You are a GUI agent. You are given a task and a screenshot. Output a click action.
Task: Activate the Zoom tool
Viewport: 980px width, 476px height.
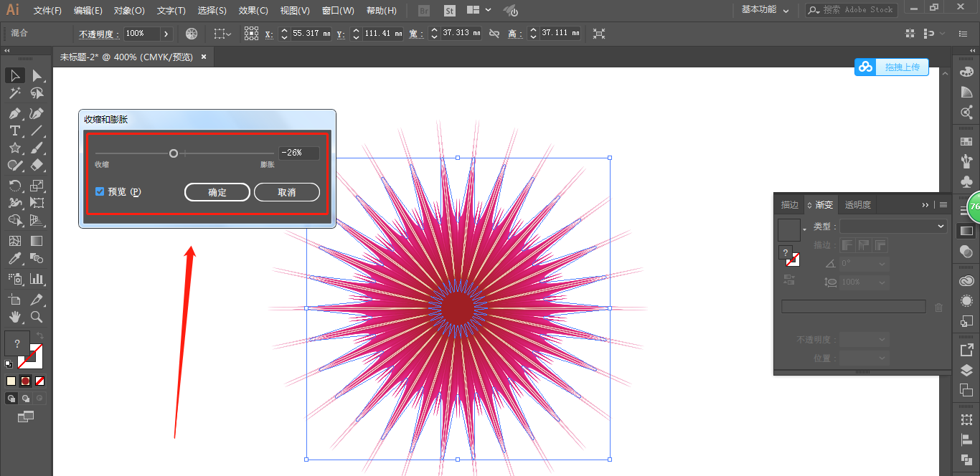[x=37, y=317]
